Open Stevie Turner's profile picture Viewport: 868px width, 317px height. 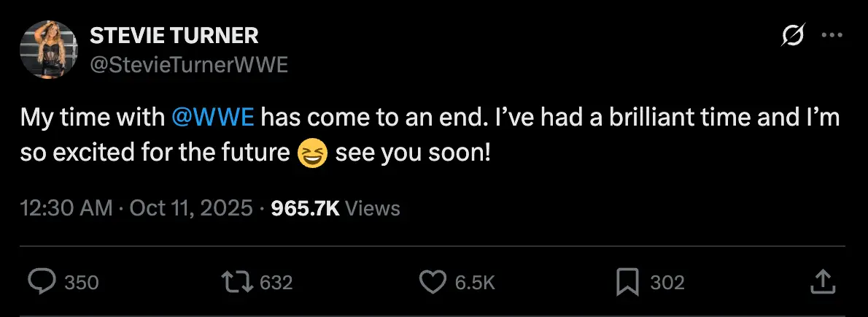pyautogui.click(x=48, y=49)
